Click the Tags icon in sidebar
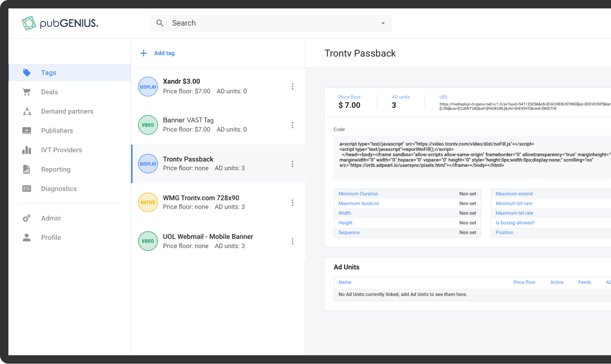The height and width of the screenshot is (364, 611). coord(26,73)
